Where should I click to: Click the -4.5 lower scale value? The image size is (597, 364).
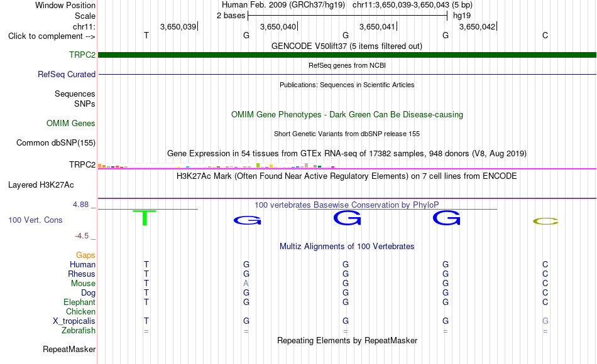(x=82, y=236)
